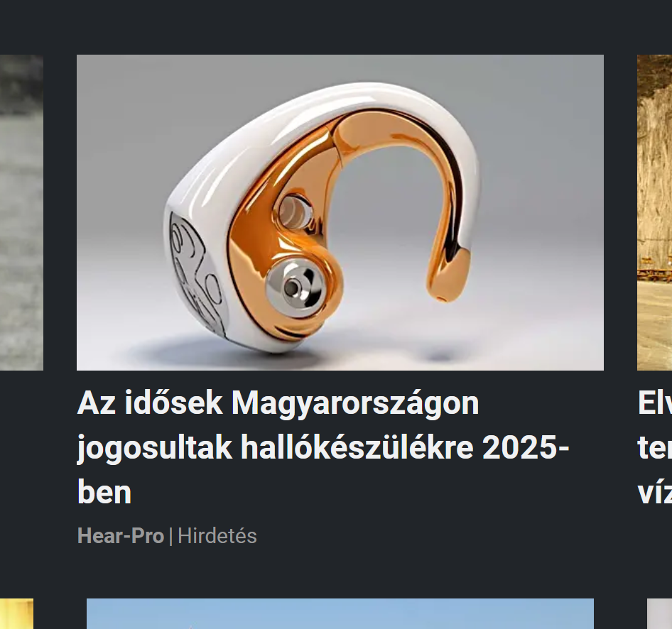
Task: Click the 'jogosultak hallókészülékre 2025-' headline line
Action: pos(323,448)
